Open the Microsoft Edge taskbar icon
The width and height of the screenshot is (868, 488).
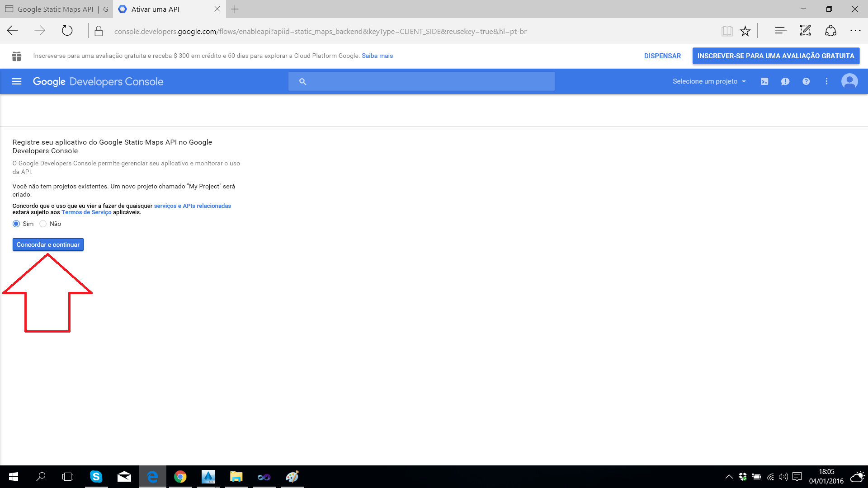152,477
